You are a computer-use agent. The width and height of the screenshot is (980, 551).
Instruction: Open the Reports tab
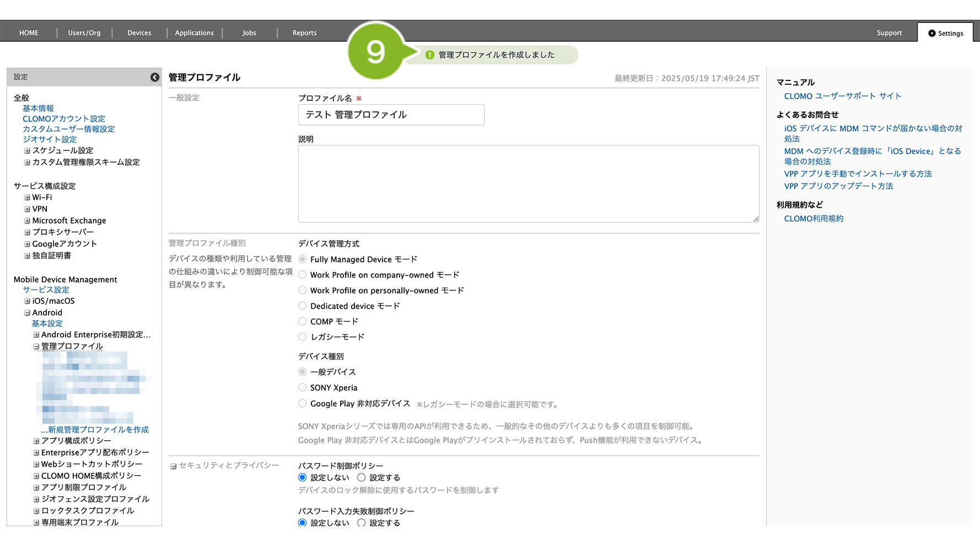coord(305,33)
